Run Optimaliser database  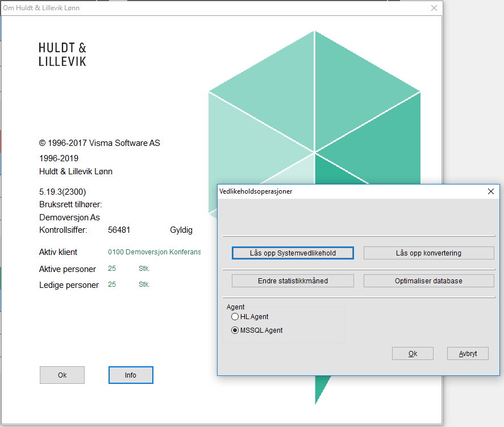coord(428,281)
